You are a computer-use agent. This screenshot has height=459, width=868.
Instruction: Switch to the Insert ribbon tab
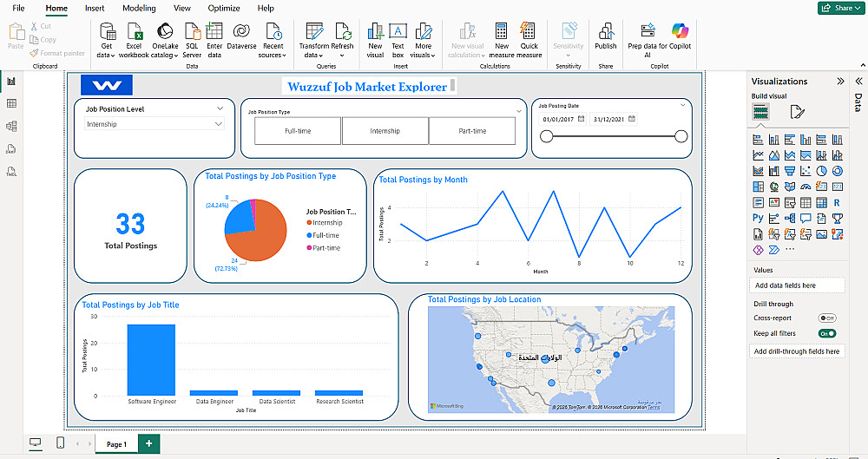tap(95, 9)
